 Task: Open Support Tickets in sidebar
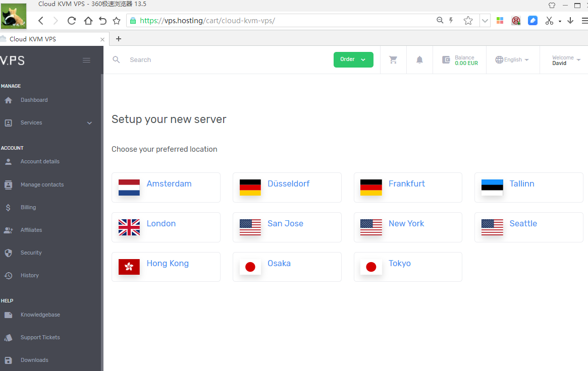[x=40, y=338]
